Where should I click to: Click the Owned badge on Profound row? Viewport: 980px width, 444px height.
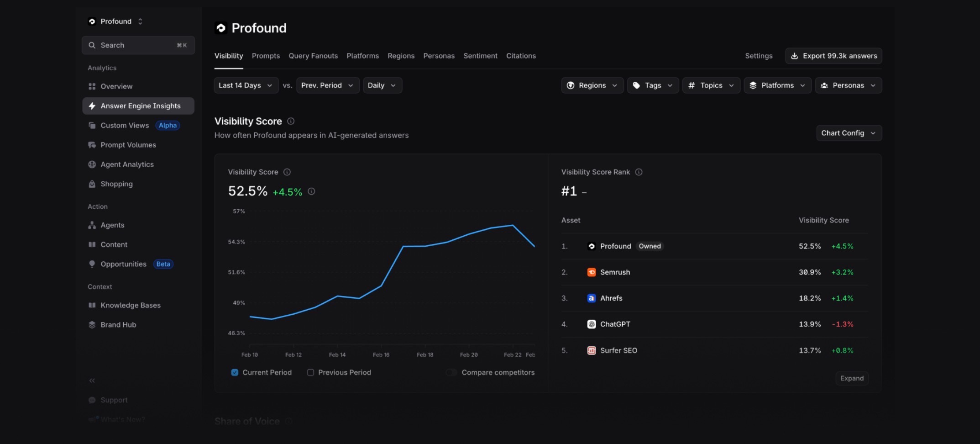click(650, 246)
